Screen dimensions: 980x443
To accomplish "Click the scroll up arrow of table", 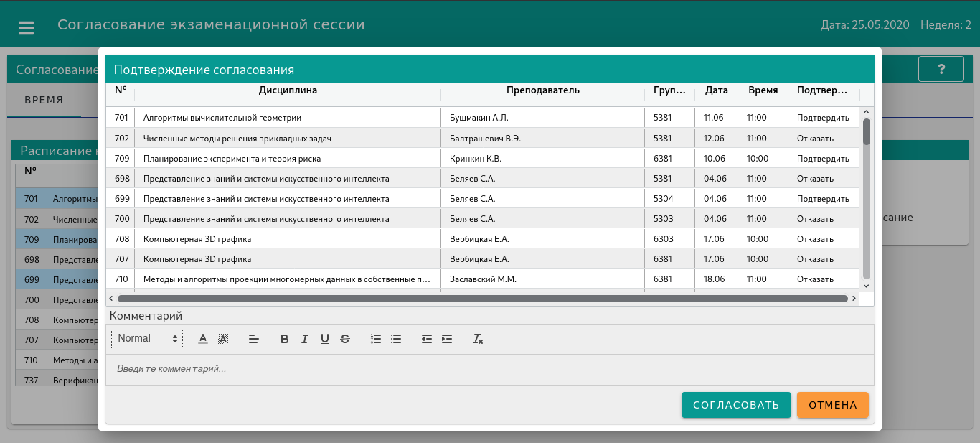I will coord(867,112).
